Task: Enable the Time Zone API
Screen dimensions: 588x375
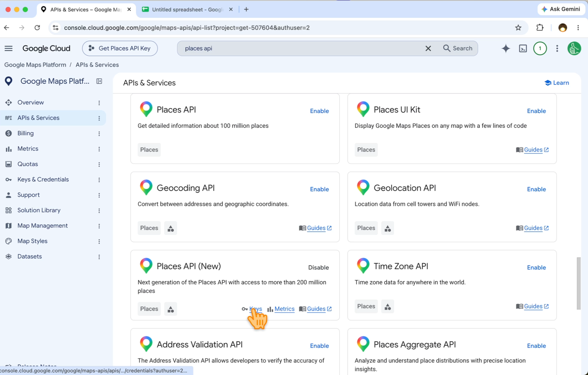Action: click(536, 267)
